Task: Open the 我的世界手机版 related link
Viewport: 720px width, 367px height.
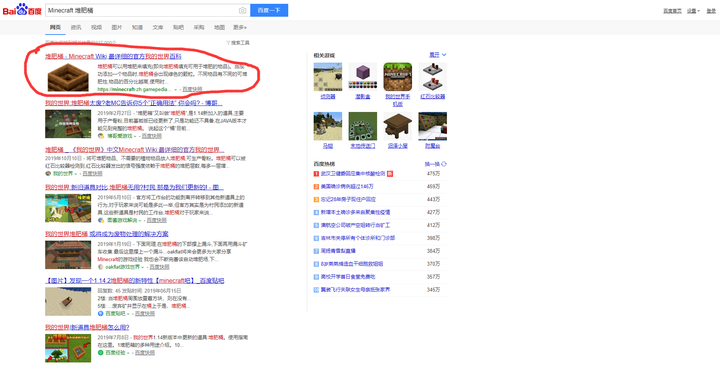Action: coord(398,100)
